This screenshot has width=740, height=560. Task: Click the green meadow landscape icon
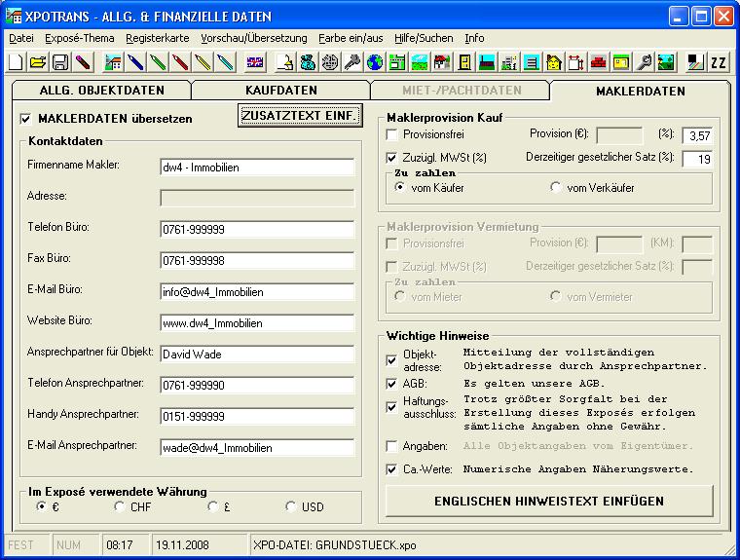pyautogui.click(x=420, y=62)
